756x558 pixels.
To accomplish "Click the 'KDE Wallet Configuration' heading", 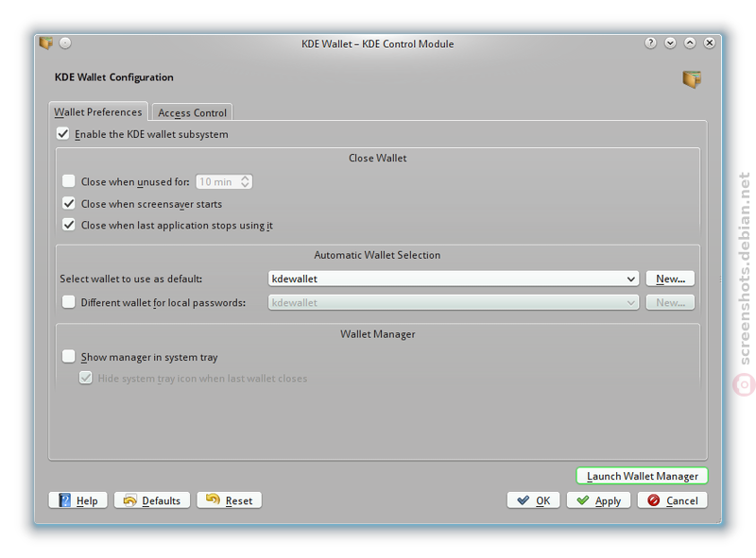I will pos(113,77).
